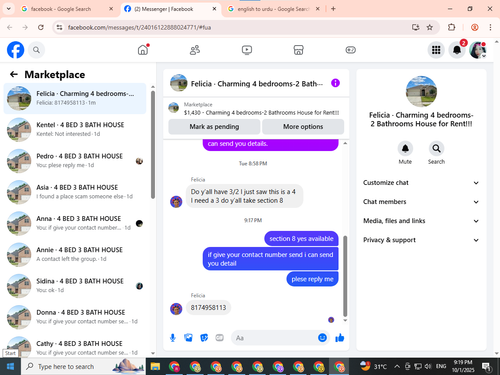Click the More options button
The width and height of the screenshot is (500, 375).
[303, 127]
